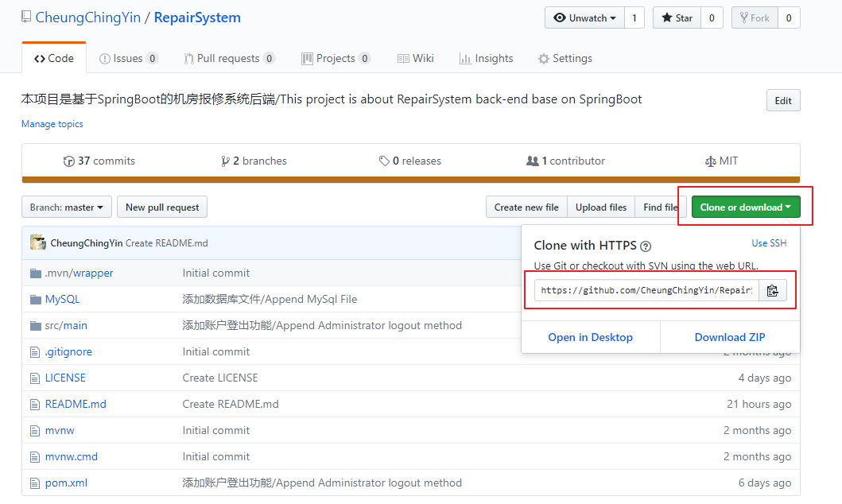Screen dimensions: 842x504
Task: Open Branch: master dropdown
Action: click(67, 207)
